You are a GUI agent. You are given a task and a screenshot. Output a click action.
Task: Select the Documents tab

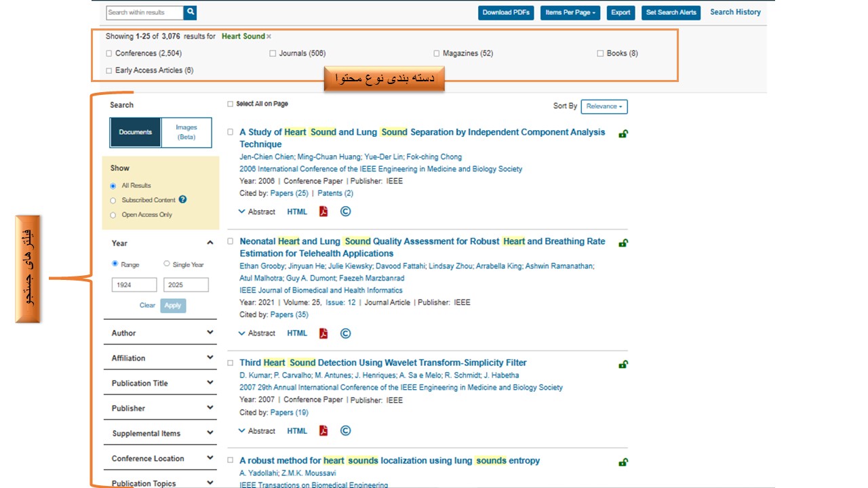pyautogui.click(x=136, y=132)
